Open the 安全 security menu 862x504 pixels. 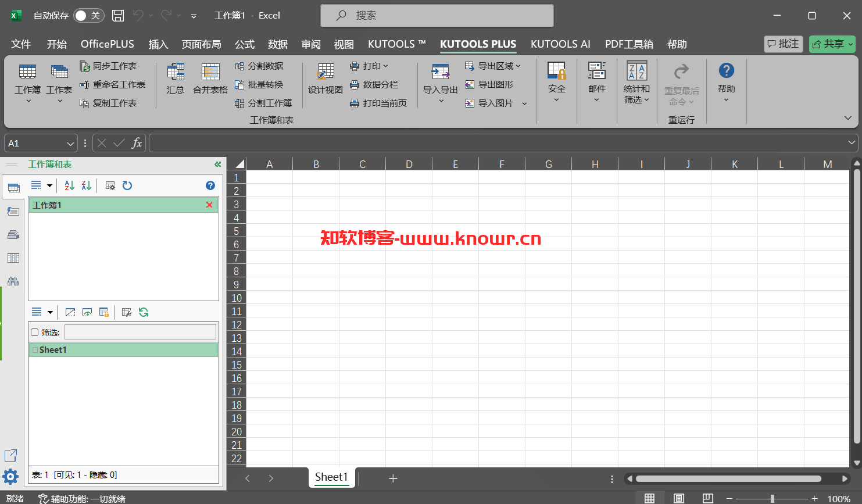[556, 83]
